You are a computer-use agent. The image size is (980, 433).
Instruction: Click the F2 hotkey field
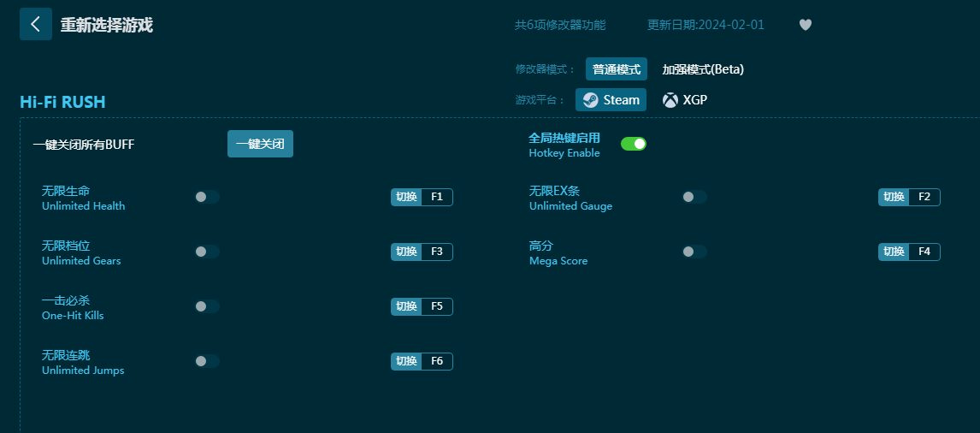click(x=924, y=197)
